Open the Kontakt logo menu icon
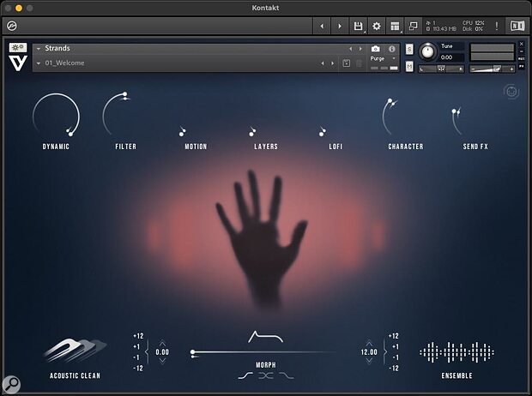 tap(12, 26)
